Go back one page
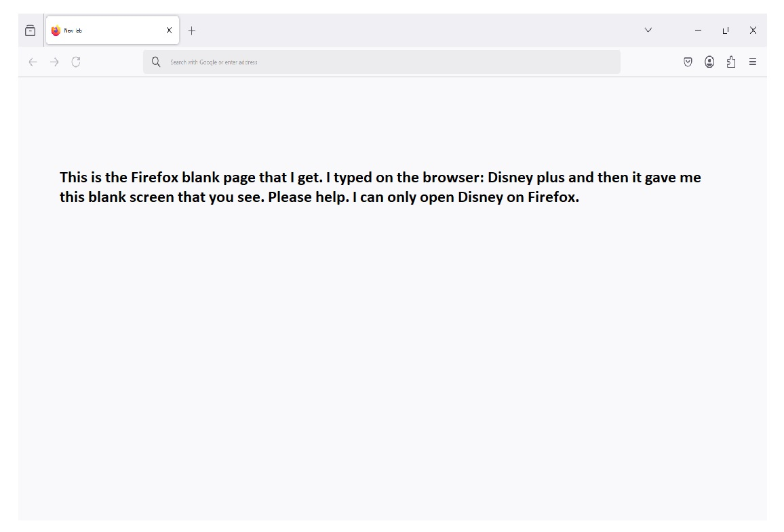 (33, 62)
